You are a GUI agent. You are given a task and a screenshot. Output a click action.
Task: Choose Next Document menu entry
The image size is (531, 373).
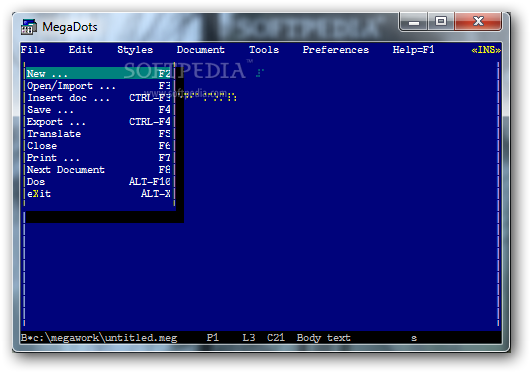(99, 170)
